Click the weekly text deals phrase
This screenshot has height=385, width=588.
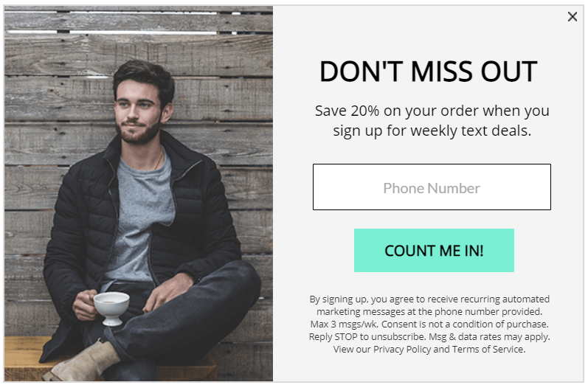tap(471, 131)
